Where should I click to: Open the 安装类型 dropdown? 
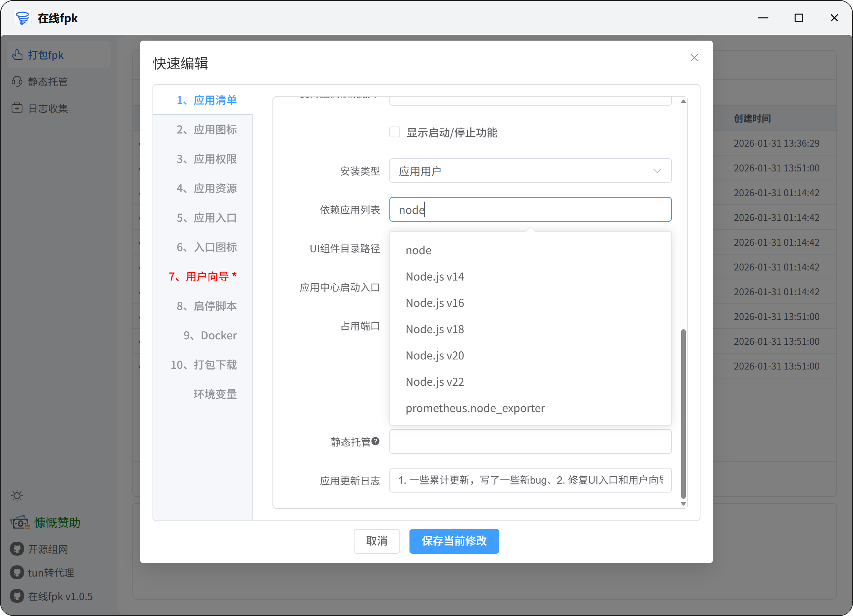pyautogui.click(x=530, y=171)
